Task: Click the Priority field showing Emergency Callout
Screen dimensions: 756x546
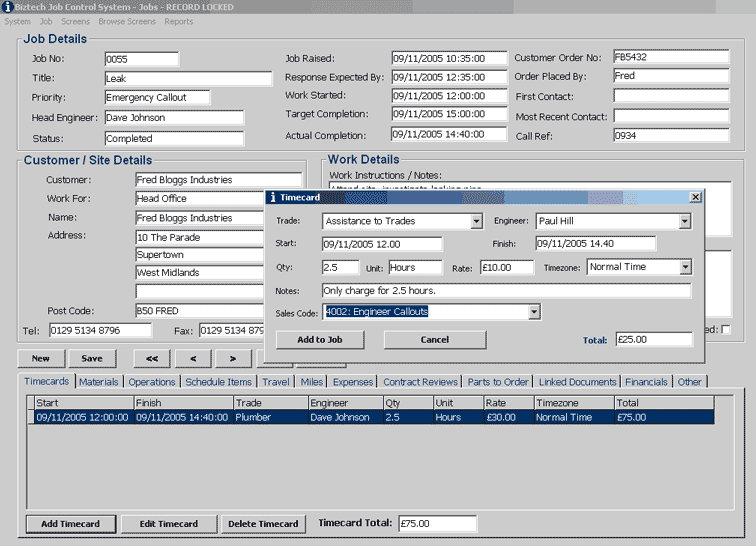Action: [x=157, y=97]
